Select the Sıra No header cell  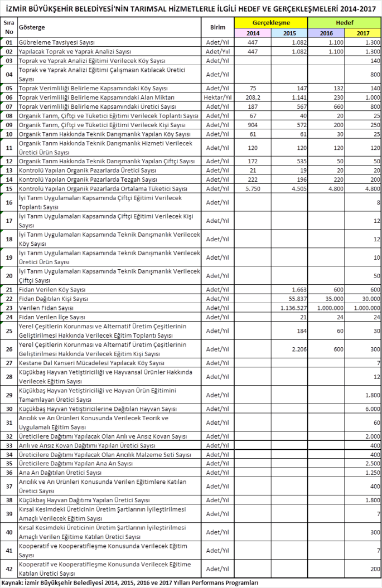[9, 27]
